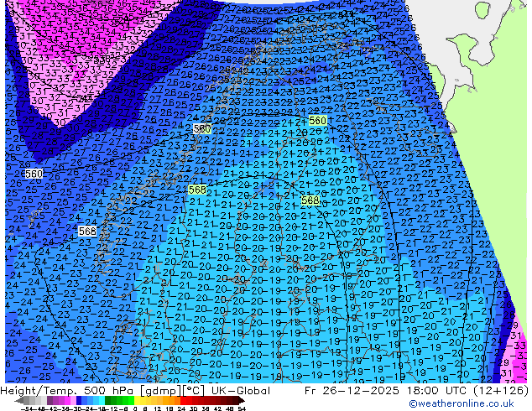Click the gray left arrow end of the color scale
This screenshot has height=411, width=532.
(x=19, y=400)
